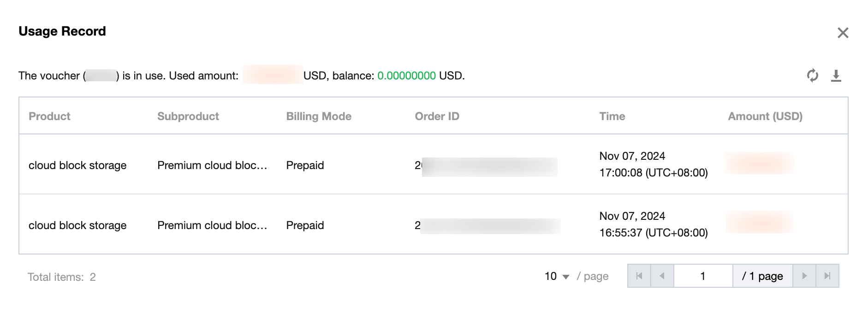The width and height of the screenshot is (868, 327).
Task: Select the first row's Order ID
Action: point(486,166)
